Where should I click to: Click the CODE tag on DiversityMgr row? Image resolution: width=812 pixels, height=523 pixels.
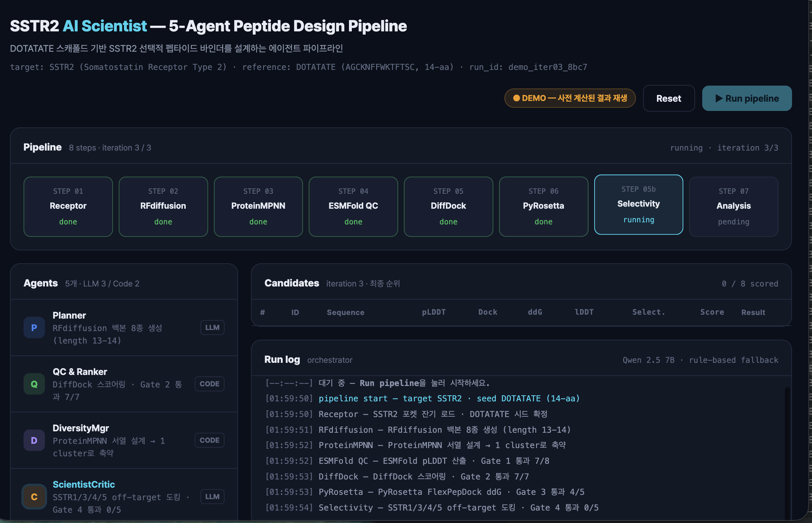tap(210, 440)
